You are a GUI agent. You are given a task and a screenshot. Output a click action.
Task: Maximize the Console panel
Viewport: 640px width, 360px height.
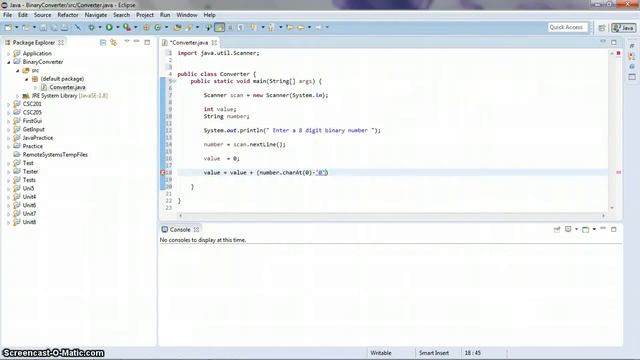click(x=613, y=229)
